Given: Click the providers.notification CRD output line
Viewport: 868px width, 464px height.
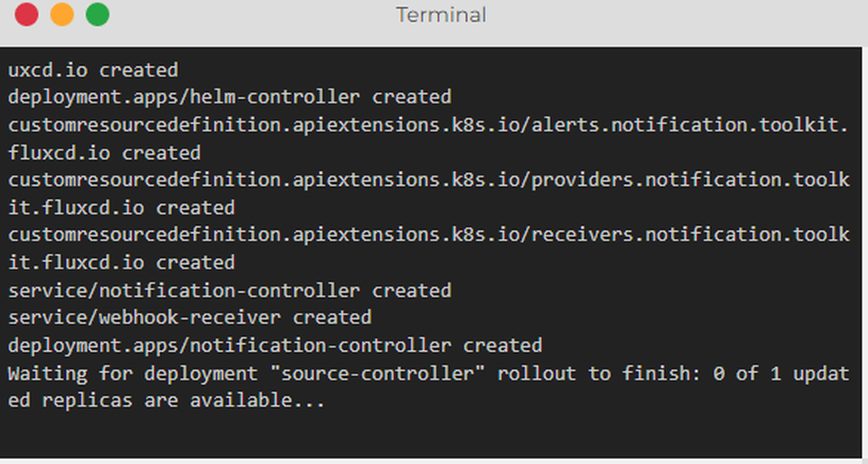Looking at the screenshot, I should (428, 180).
